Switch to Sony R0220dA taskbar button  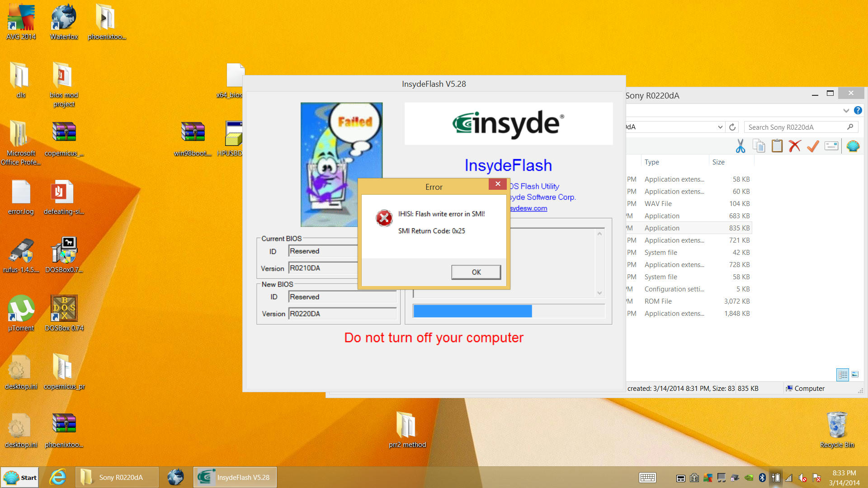click(117, 478)
